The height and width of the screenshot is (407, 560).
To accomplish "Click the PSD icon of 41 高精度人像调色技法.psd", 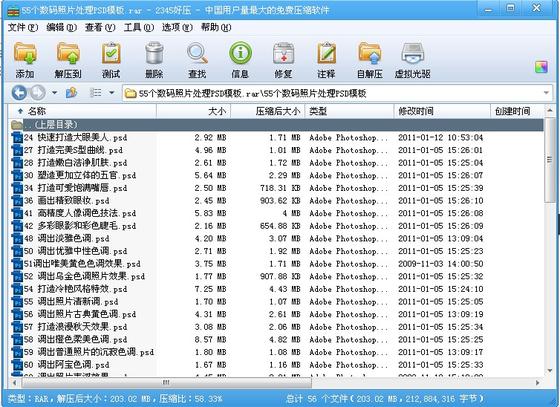I will click(x=17, y=213).
